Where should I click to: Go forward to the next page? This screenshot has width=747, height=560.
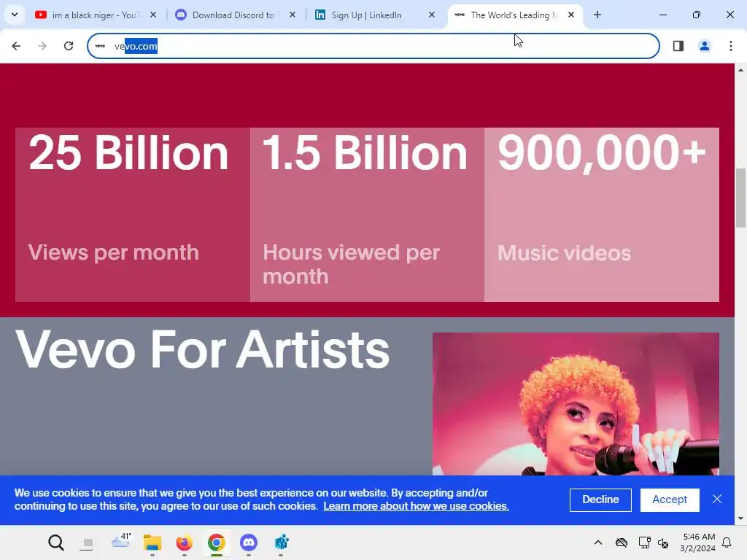[42, 46]
